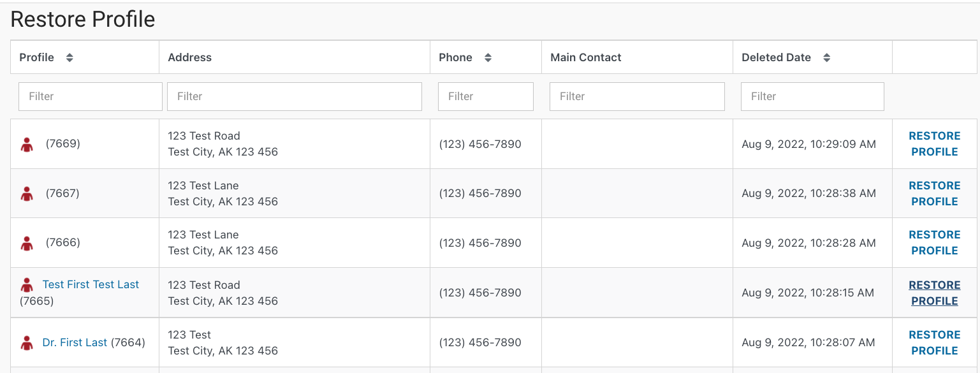
Task: Restore profile 7664
Action: point(934,342)
